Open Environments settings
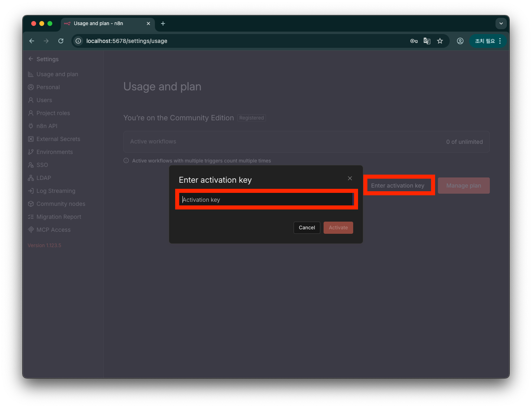Image resolution: width=532 pixels, height=408 pixels. 55,152
